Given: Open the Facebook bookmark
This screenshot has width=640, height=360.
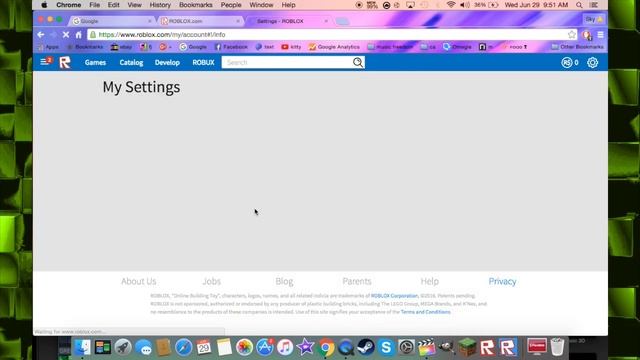Looking at the screenshot, I should tap(231, 47).
